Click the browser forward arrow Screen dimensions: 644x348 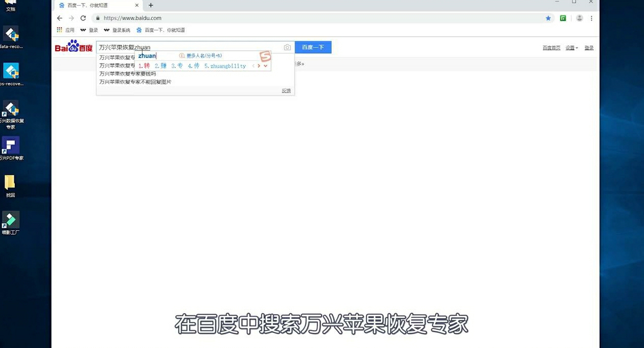[x=72, y=18]
